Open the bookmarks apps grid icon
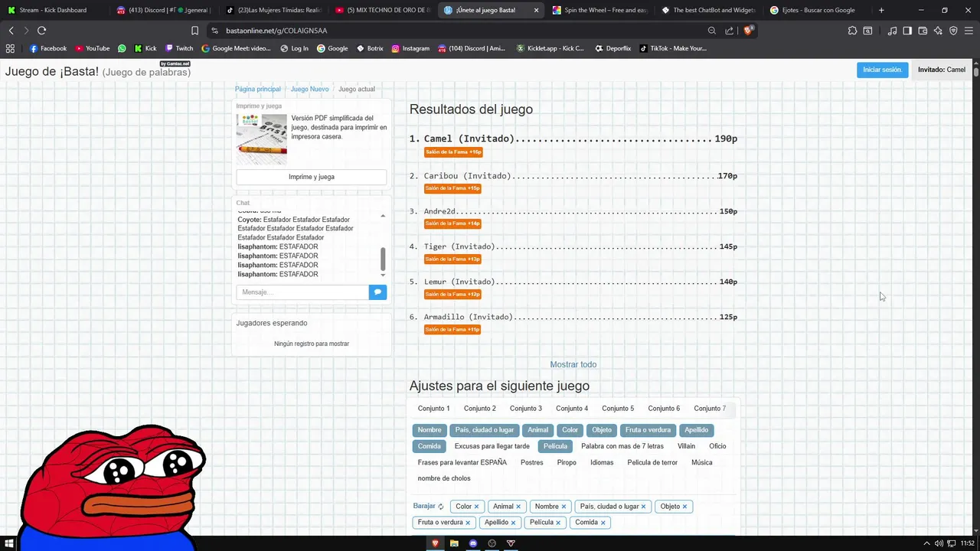The image size is (980, 551). coord(10,48)
